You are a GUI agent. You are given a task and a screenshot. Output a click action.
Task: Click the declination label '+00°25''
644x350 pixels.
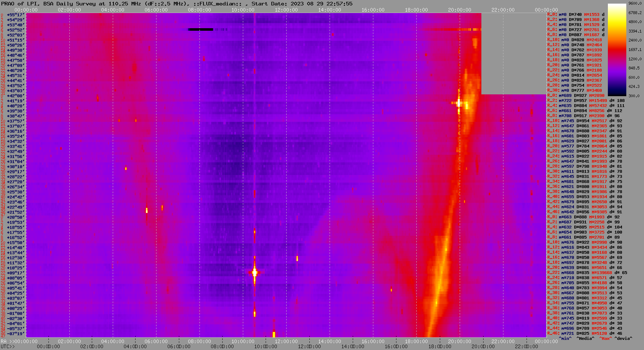[x=16, y=308]
